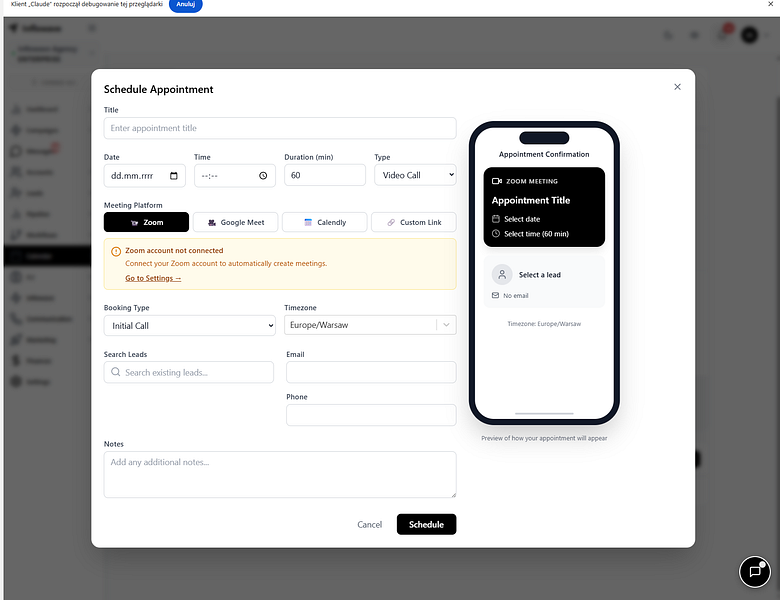
Task: Click the Email input field
Action: click(371, 372)
